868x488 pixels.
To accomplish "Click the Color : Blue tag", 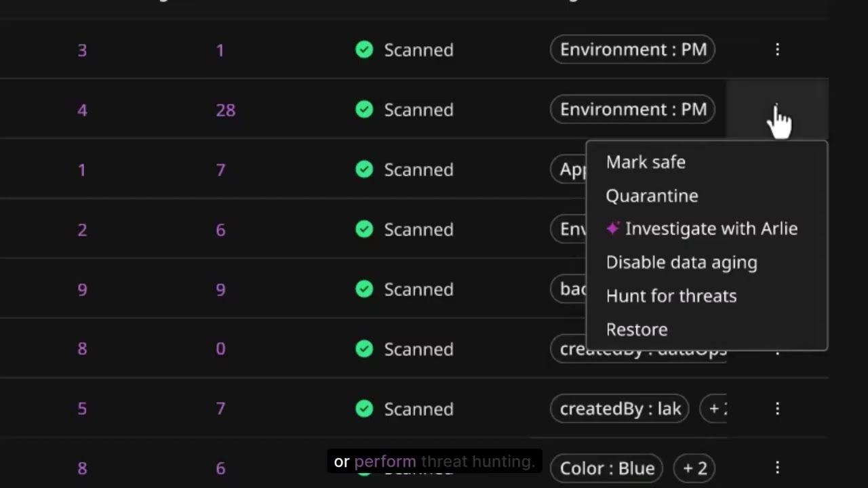I will (x=607, y=468).
